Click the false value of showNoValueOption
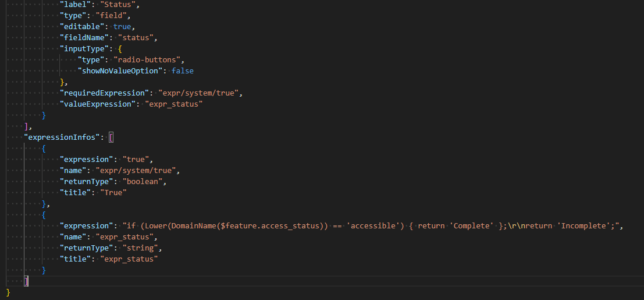Image resolution: width=644 pixels, height=300 pixels. [x=182, y=71]
